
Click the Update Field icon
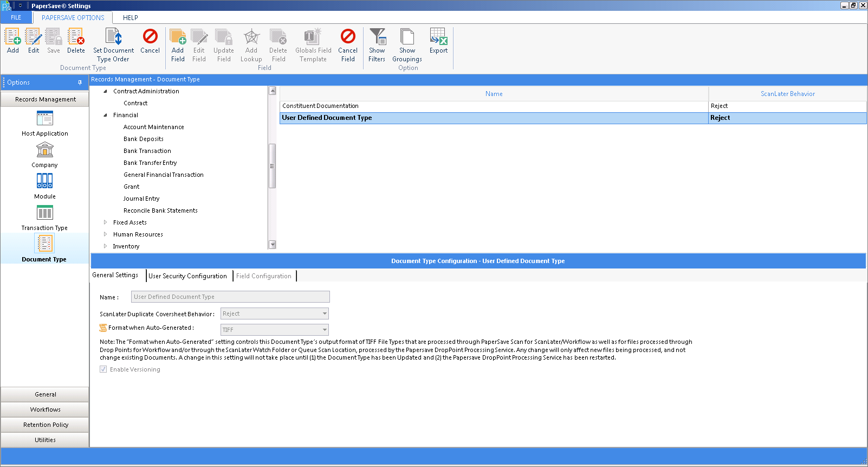[224, 37]
